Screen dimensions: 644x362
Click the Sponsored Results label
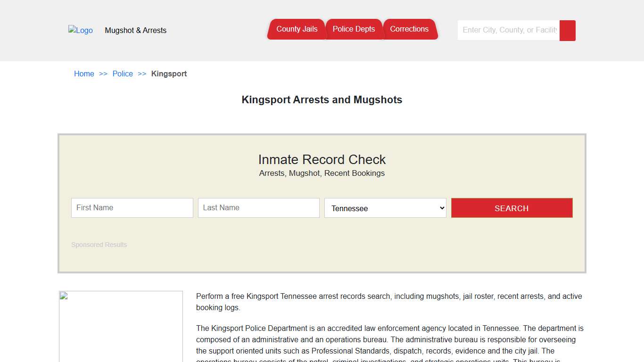99,245
